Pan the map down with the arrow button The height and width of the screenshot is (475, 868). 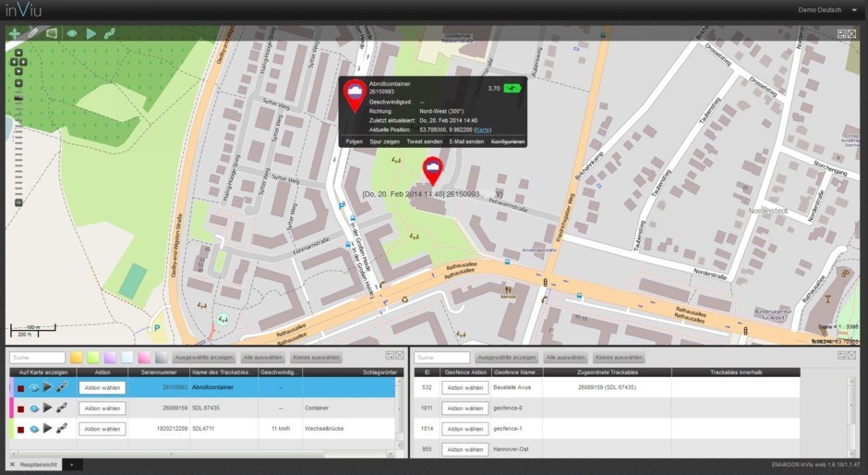coord(18,71)
